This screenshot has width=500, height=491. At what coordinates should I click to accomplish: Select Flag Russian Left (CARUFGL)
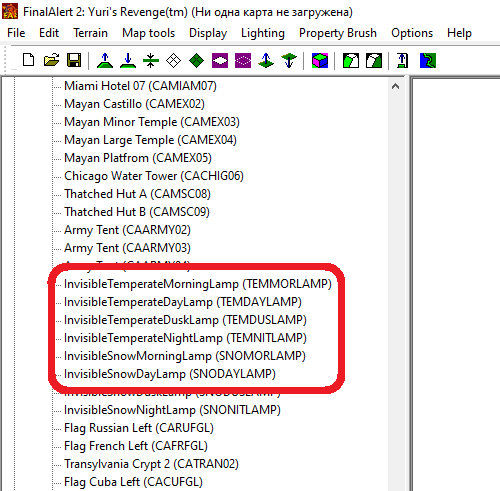[x=139, y=428]
